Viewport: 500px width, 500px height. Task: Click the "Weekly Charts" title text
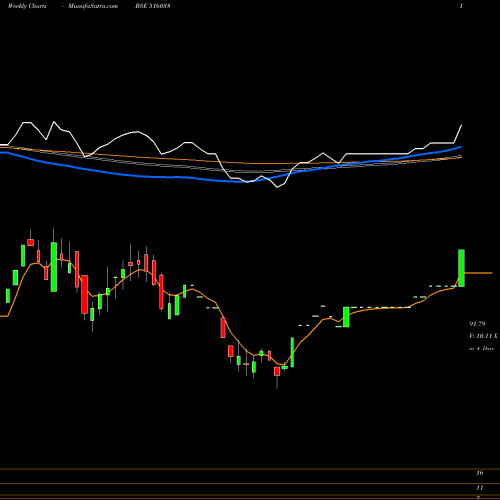(x=27, y=6)
